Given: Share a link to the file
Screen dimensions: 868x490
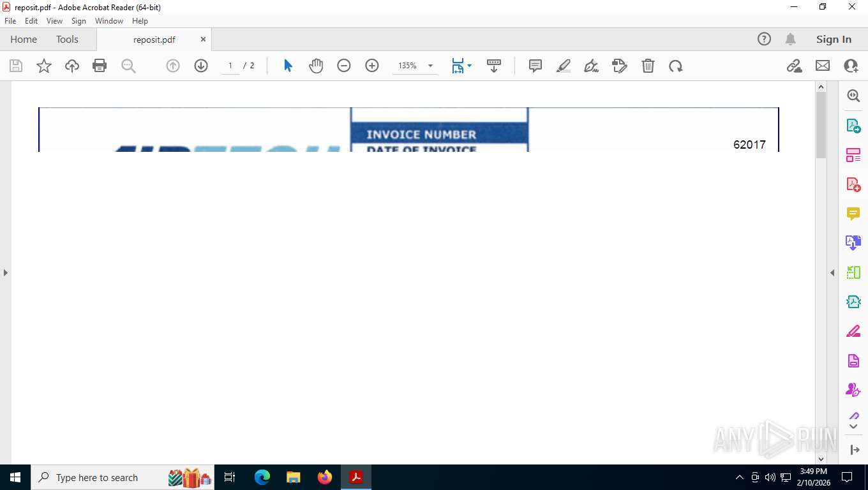Looking at the screenshot, I should [x=795, y=66].
